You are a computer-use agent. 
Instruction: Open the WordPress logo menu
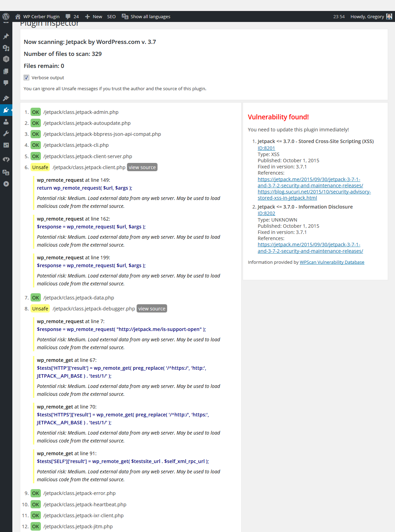(6, 16)
